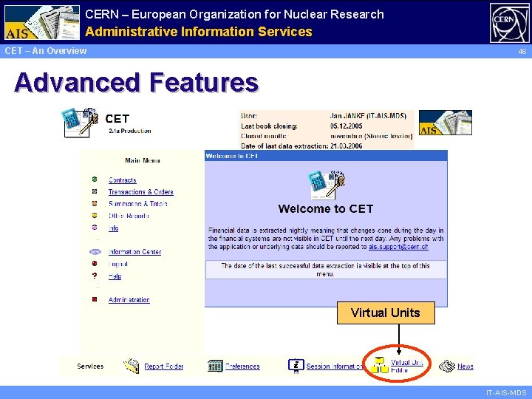Image resolution: width=532 pixels, height=399 pixels.
Task: Click the 'Welcome to CET' panel title bar
Action: click(x=326, y=156)
